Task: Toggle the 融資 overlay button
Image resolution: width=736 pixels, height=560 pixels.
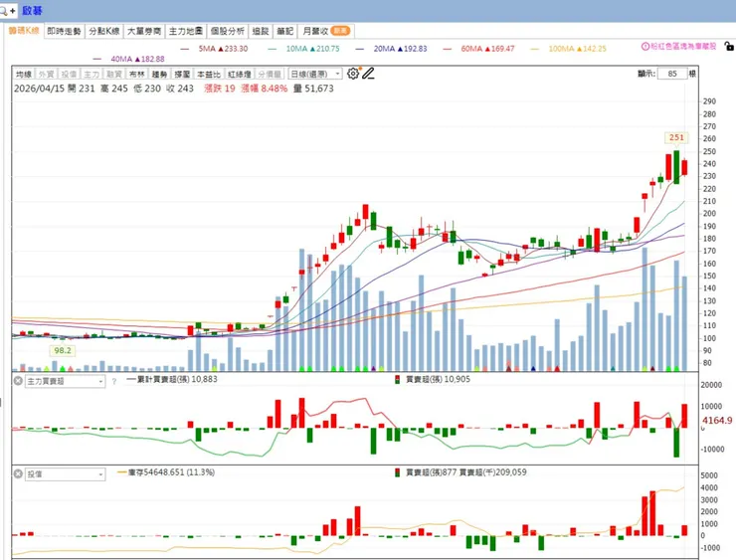Action: [113, 75]
